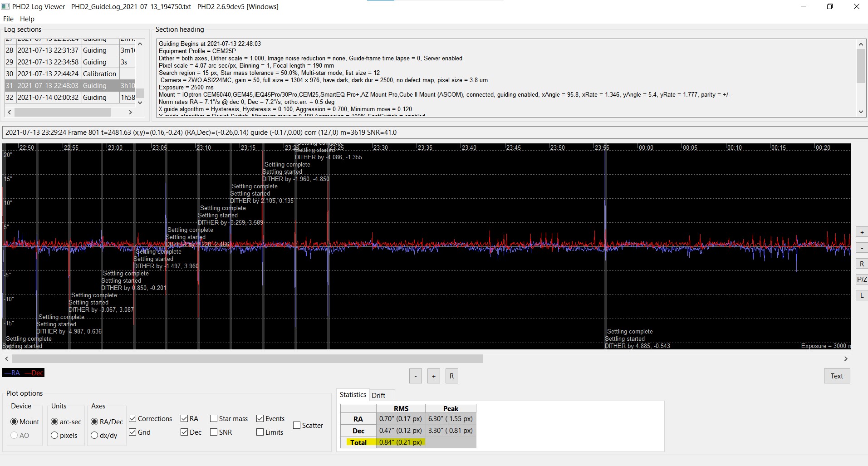
Task: Open the File menu
Action: [x=8, y=19]
